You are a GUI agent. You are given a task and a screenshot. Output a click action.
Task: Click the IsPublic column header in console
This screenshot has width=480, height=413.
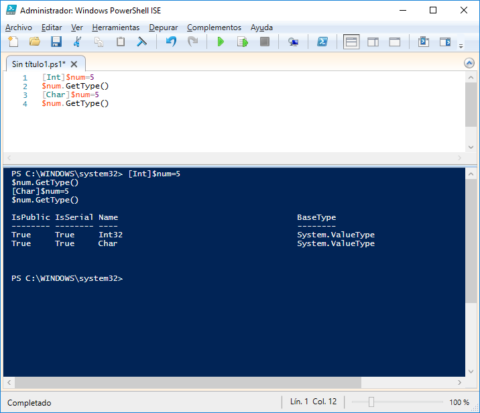coord(31,217)
